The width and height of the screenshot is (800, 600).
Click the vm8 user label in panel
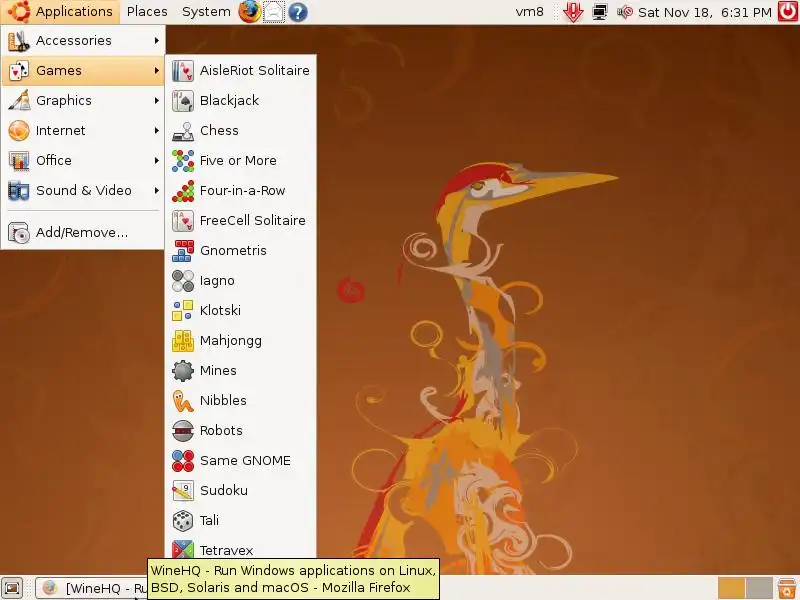coord(530,12)
